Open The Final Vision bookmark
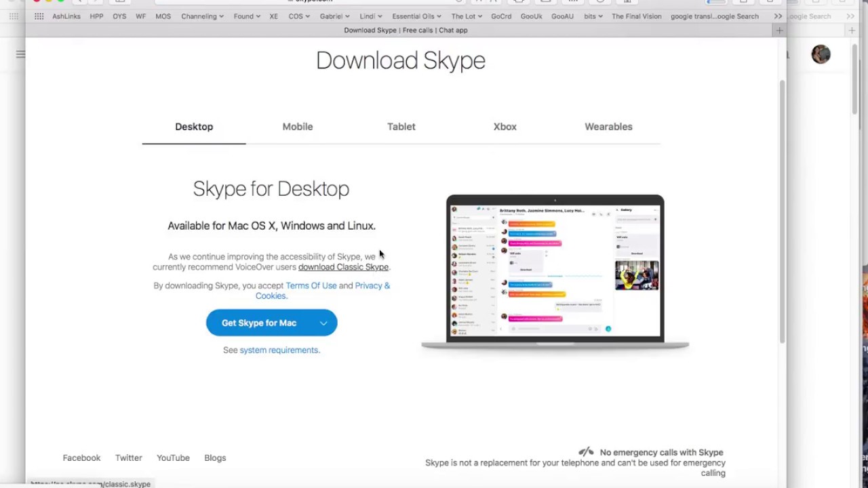The height and width of the screenshot is (488, 868). (x=636, y=16)
